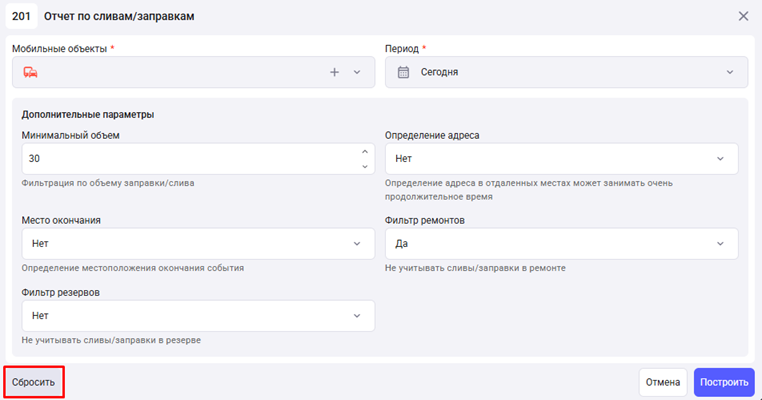This screenshot has height=400, width=762.
Task: Expand the Мобильные объекты dropdown chevron
Action: coord(357,72)
